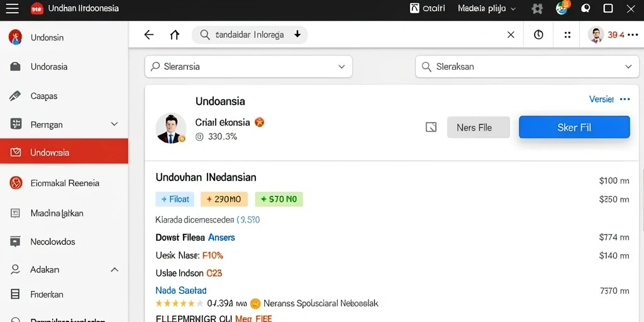Click the tandaidar Inlorega search field
The height and width of the screenshot is (322, 644).
(x=250, y=35)
